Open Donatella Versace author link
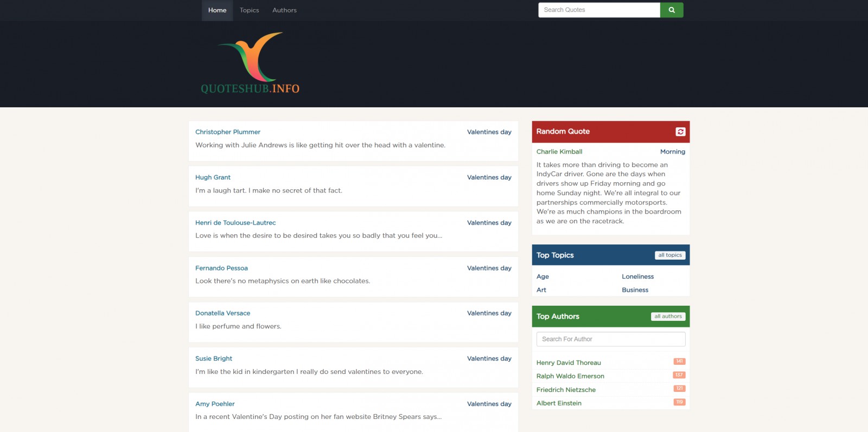 [222, 313]
